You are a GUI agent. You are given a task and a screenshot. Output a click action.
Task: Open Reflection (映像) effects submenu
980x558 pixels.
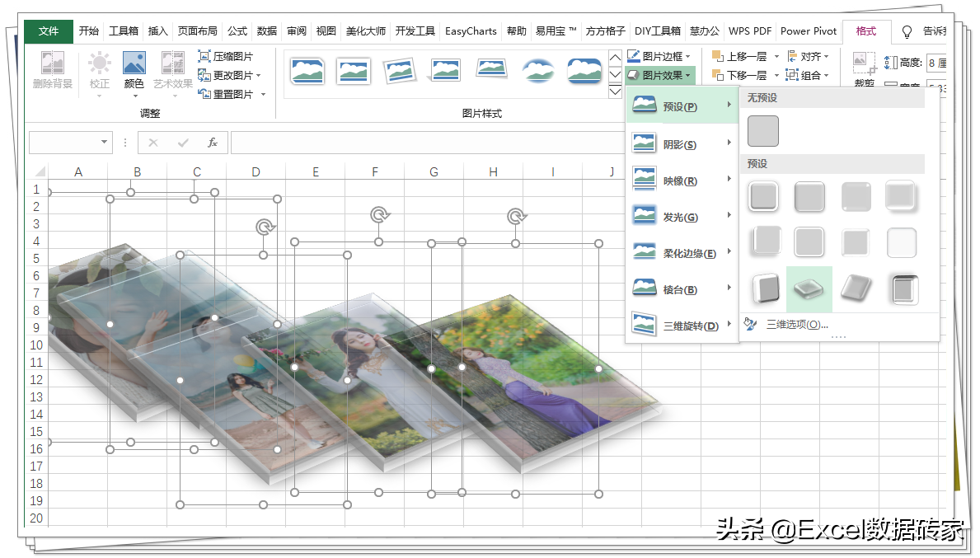point(682,181)
